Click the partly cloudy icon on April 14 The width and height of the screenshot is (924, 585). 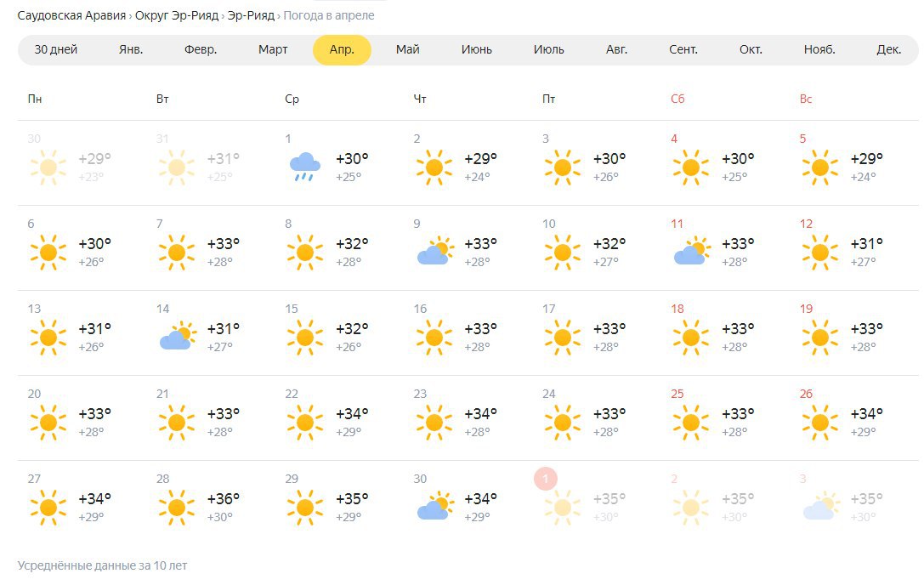coord(178,337)
